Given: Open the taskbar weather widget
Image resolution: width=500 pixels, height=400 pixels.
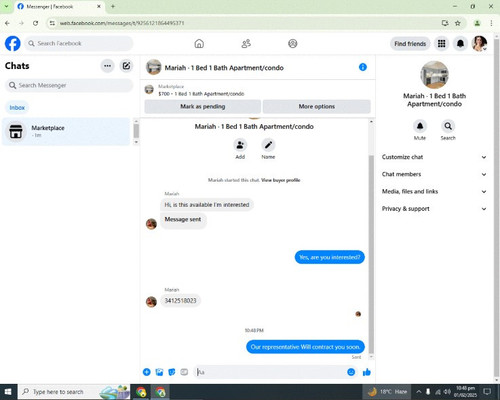Looking at the screenshot, I should [388, 392].
